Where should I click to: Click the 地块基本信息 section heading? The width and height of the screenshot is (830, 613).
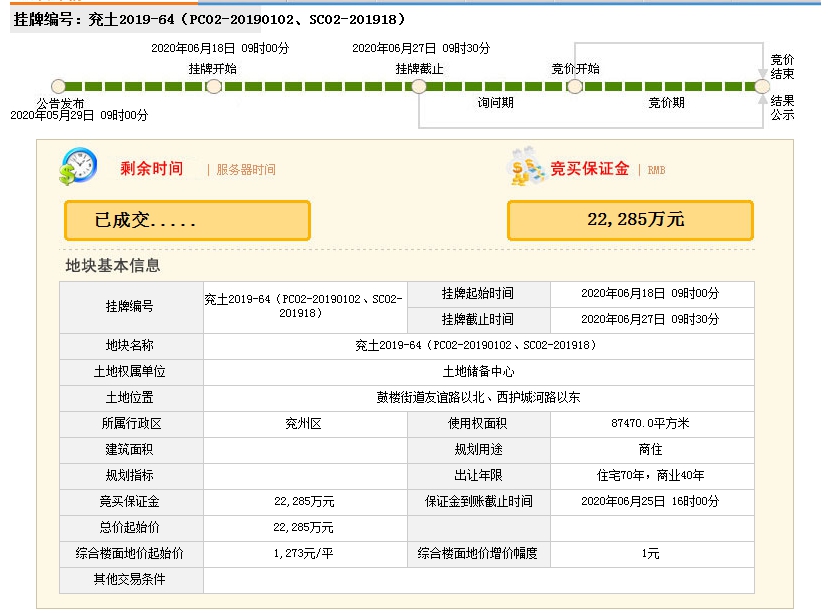click(x=113, y=266)
